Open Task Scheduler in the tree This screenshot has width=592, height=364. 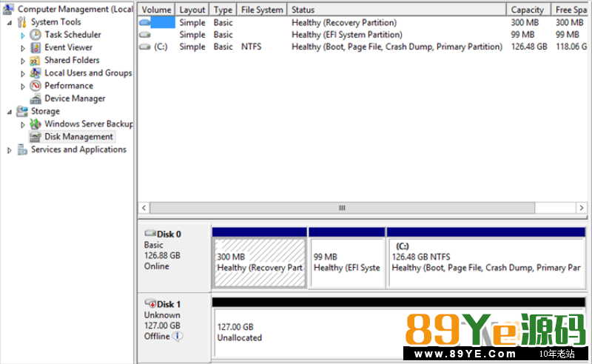[73, 35]
